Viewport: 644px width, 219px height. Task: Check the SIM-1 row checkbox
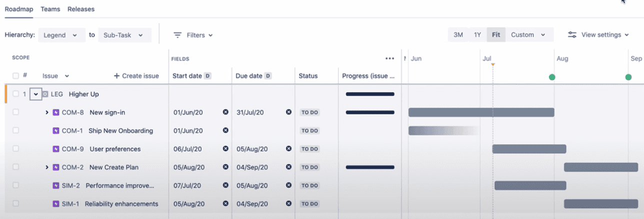(15, 203)
